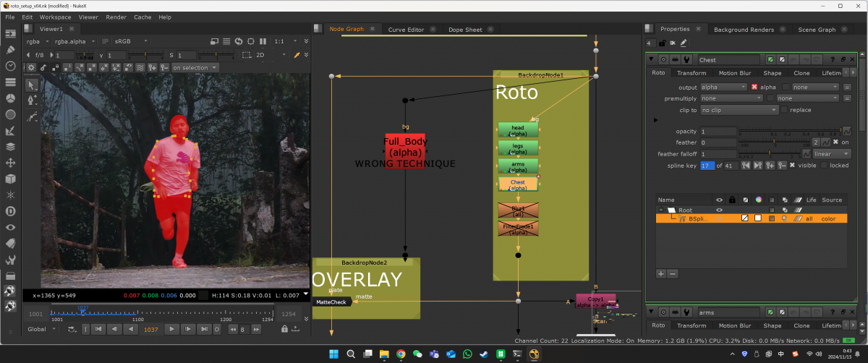Switch to the Curve Editor tab

(406, 30)
